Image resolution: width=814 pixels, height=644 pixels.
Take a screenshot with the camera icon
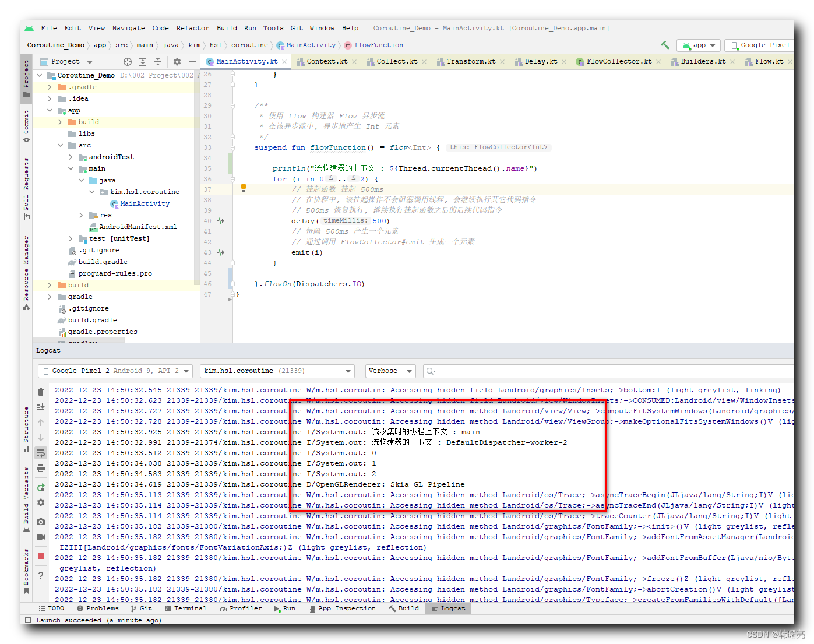pyautogui.click(x=41, y=522)
